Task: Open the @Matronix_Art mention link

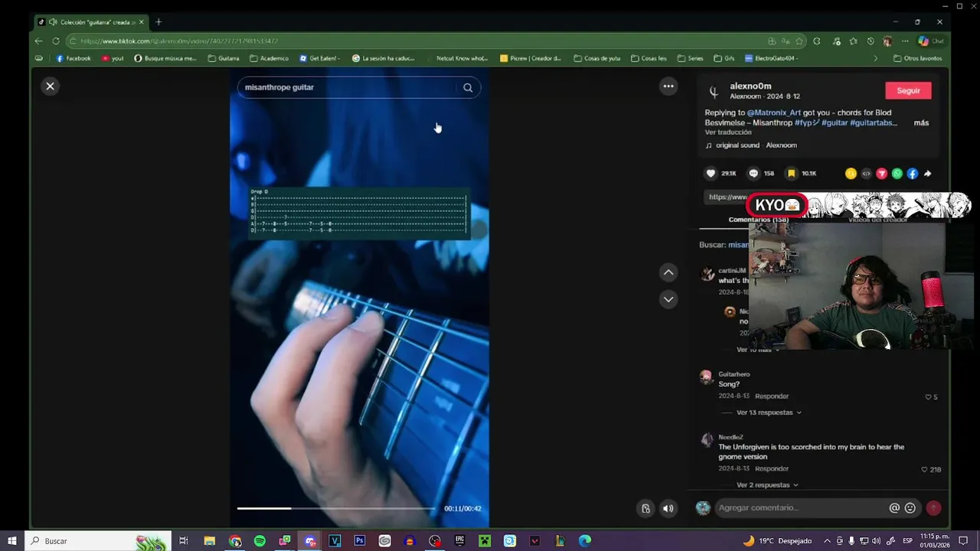Action: point(773,112)
